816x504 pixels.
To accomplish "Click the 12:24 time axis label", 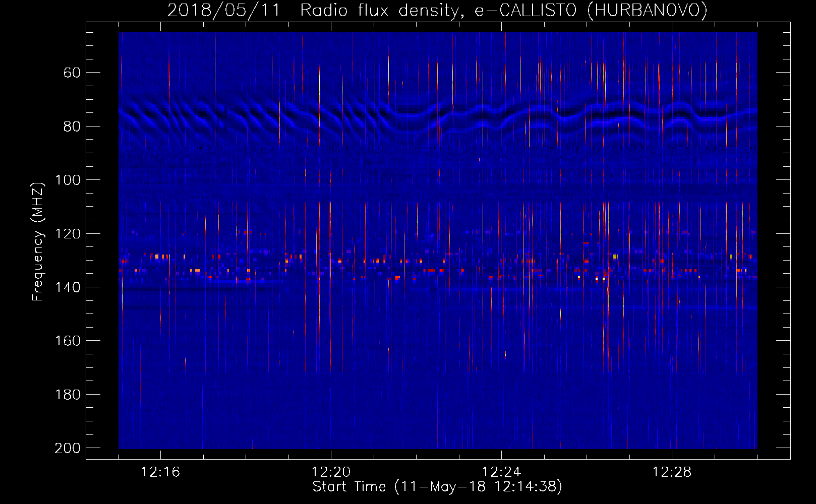I will tap(501, 472).
